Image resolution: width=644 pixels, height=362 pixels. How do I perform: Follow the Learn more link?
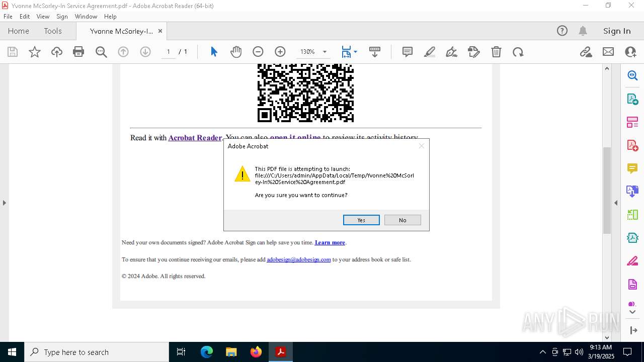[x=330, y=242]
